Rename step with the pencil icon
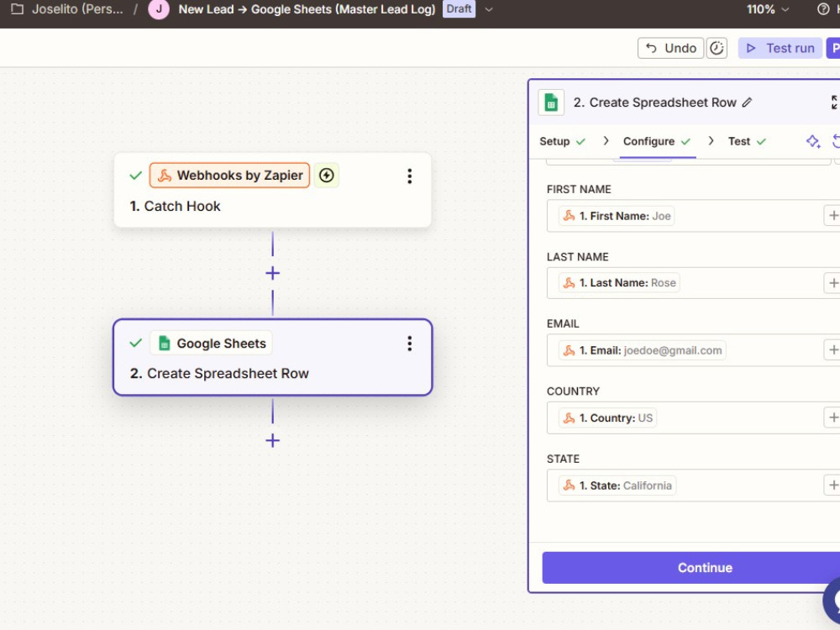Screen dimensions: 840x630 [x=747, y=102]
